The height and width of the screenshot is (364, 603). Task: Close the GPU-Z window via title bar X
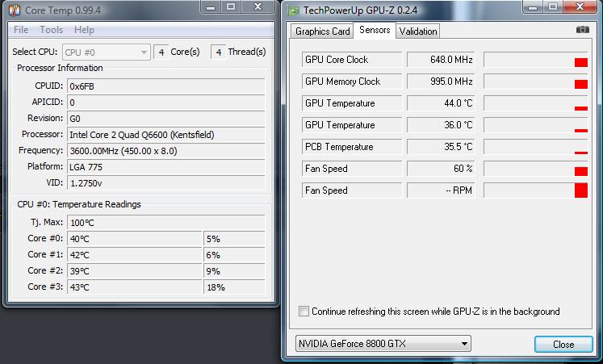580,6
